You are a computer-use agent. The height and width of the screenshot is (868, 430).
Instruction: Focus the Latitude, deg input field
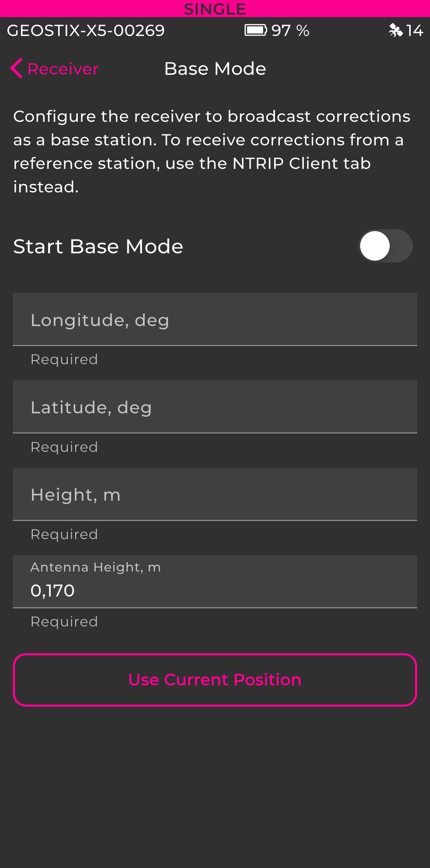[x=215, y=407]
